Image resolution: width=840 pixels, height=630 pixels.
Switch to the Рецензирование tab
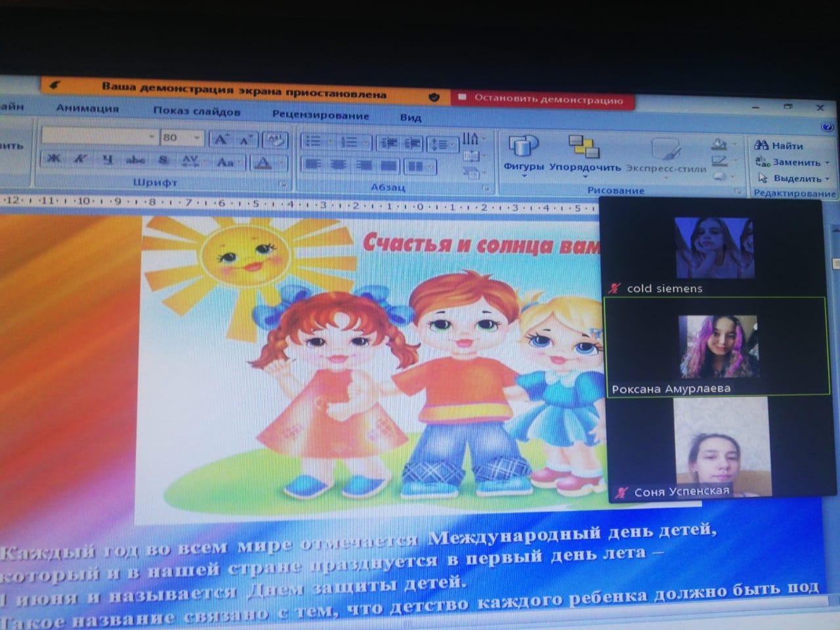(x=320, y=115)
